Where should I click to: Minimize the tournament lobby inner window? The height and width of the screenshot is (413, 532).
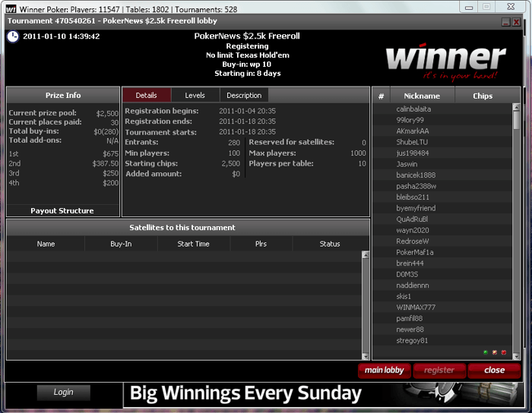pyautogui.click(x=506, y=22)
